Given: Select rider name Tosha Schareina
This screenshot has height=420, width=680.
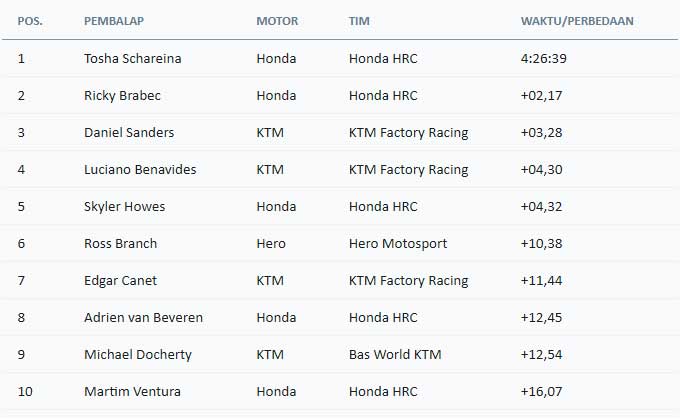Looking at the screenshot, I should click(x=133, y=59).
